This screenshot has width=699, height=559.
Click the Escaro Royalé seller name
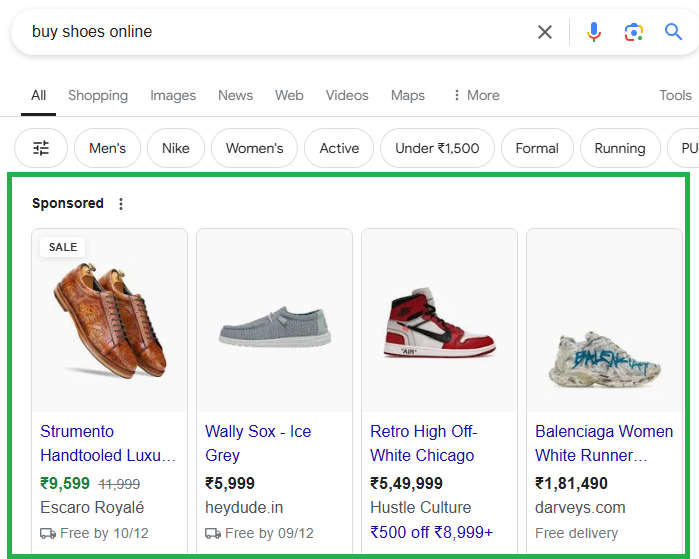click(92, 507)
